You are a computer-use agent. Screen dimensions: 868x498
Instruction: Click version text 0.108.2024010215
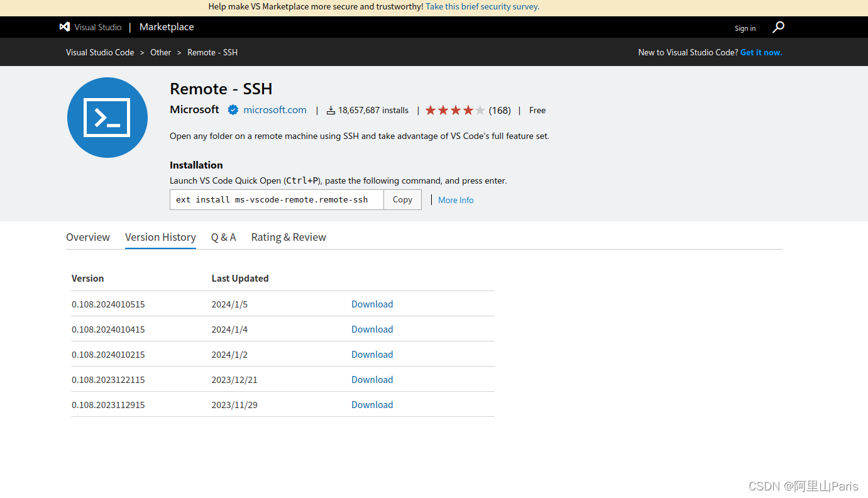(x=108, y=355)
